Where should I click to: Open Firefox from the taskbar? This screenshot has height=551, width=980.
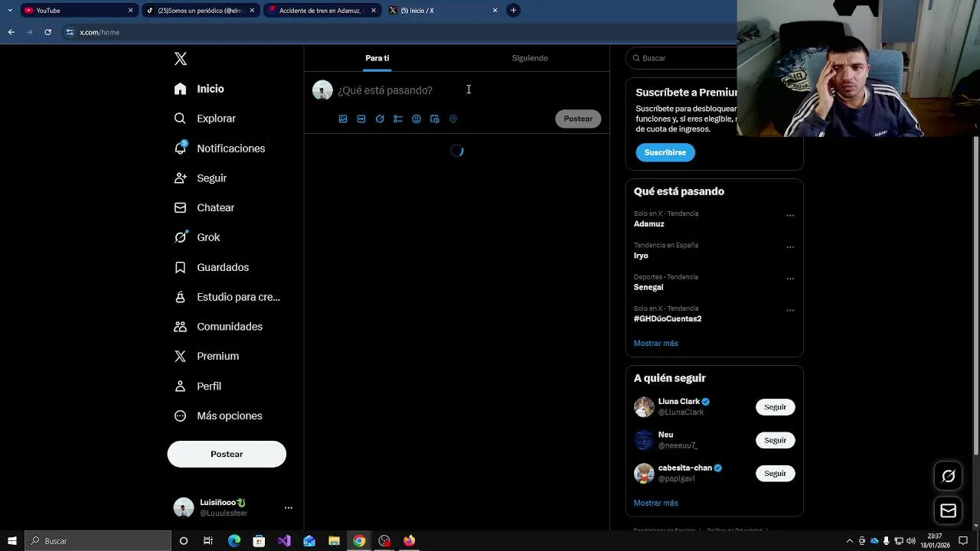[x=409, y=541]
